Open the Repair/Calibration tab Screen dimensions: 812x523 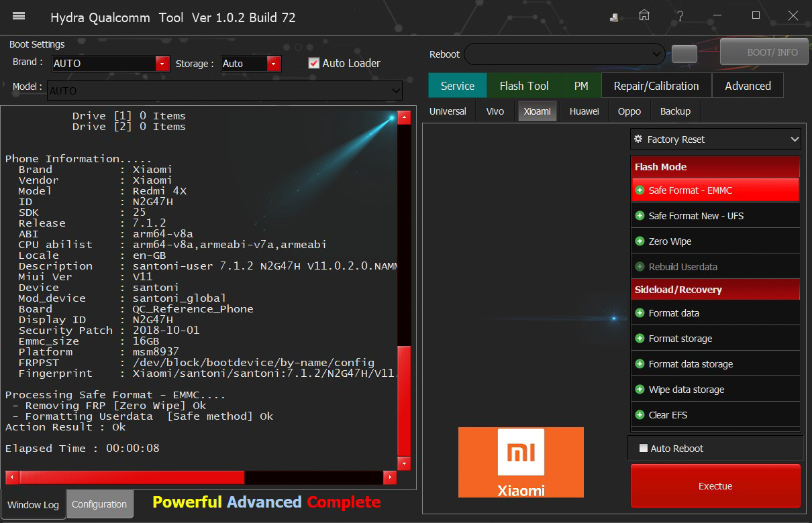pos(656,86)
